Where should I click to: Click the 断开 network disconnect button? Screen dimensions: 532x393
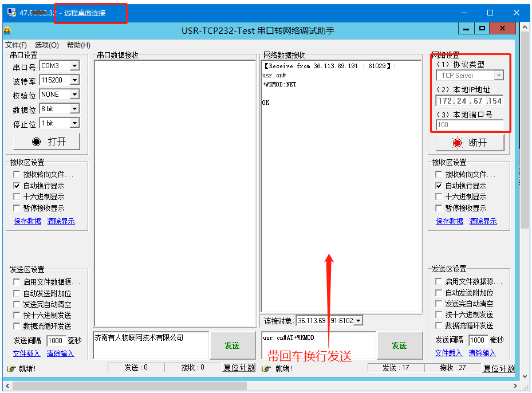[470, 143]
